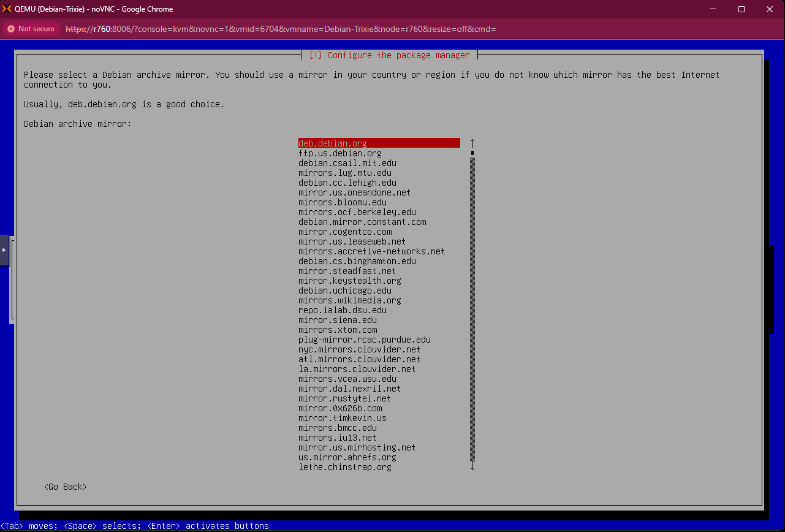Activate the Go Back button
This screenshot has width=785, height=532.
pos(66,487)
